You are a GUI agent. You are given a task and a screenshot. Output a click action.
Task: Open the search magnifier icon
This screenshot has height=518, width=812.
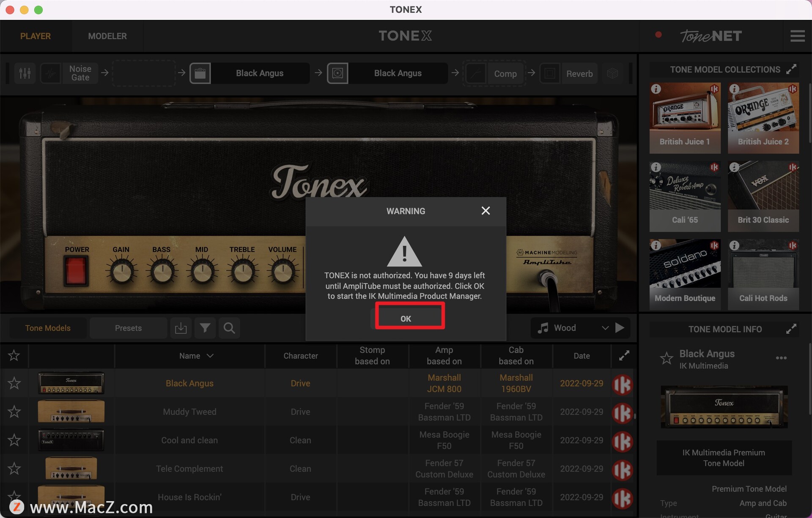pos(229,328)
